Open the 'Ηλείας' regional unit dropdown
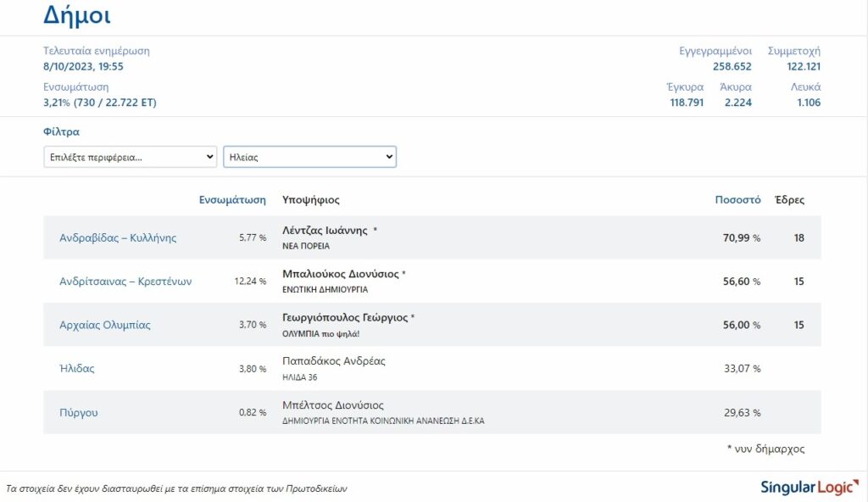Screen dimensions: 868x502 309,157
